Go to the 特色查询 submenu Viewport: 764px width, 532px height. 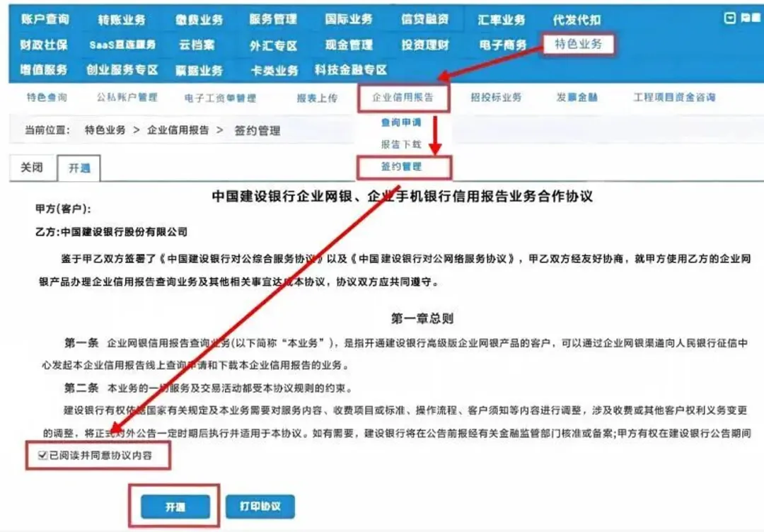pos(47,98)
